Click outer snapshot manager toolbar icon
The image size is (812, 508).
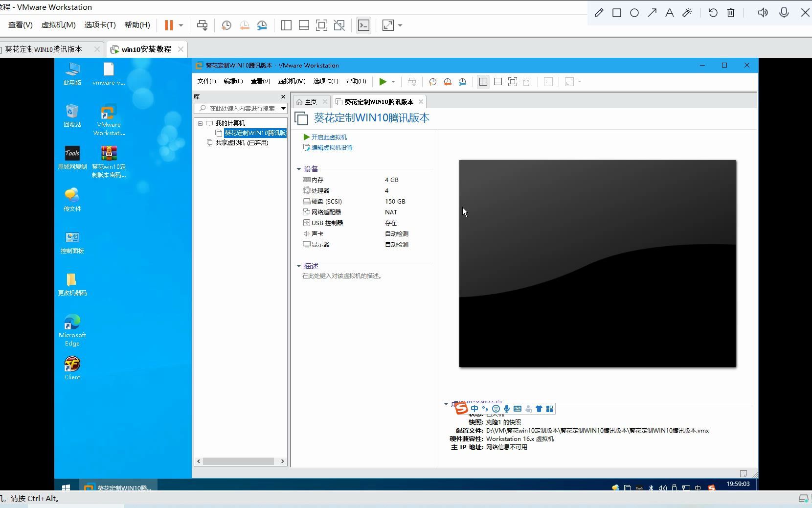click(262, 25)
